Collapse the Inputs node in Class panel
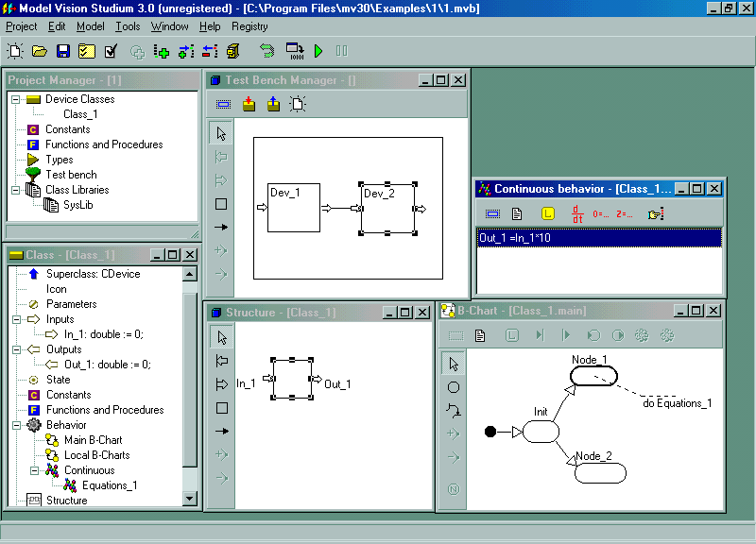The image size is (756, 544). click(x=17, y=319)
